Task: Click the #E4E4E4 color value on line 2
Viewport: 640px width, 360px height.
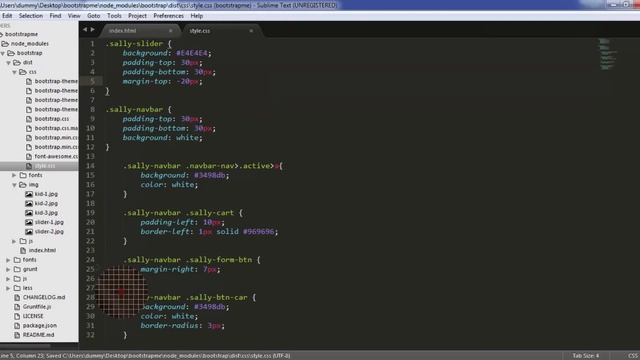Action: pos(191,53)
